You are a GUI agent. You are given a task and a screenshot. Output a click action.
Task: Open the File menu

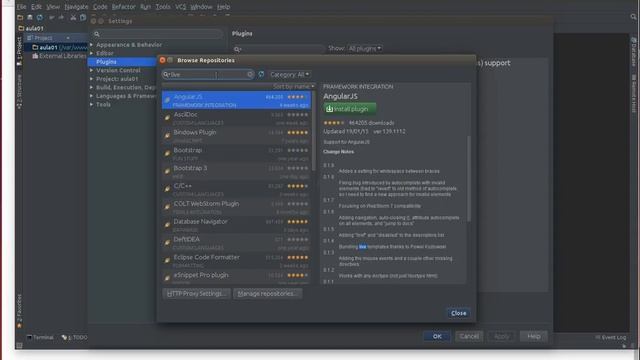pos(21,7)
